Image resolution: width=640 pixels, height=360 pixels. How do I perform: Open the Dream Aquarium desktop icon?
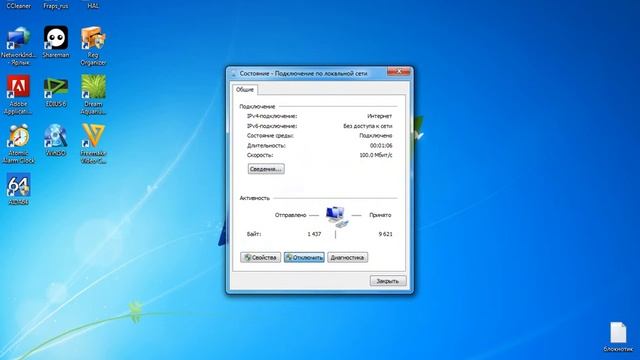pos(93,95)
